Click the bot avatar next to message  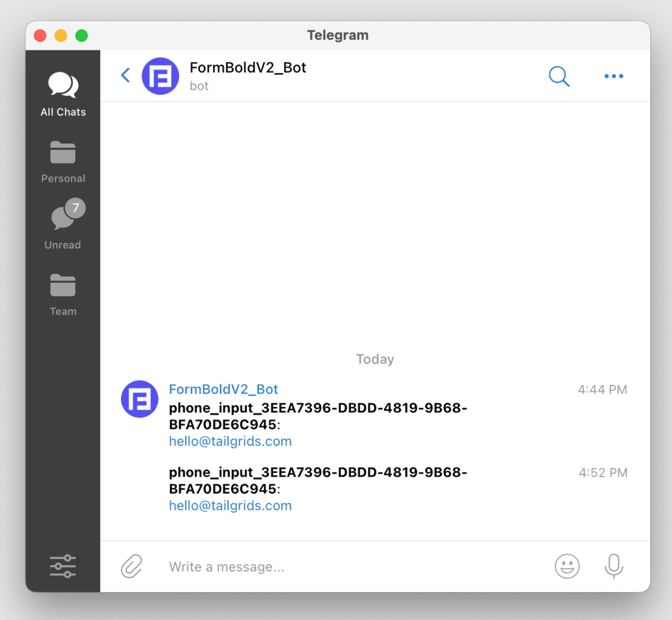pos(139,399)
